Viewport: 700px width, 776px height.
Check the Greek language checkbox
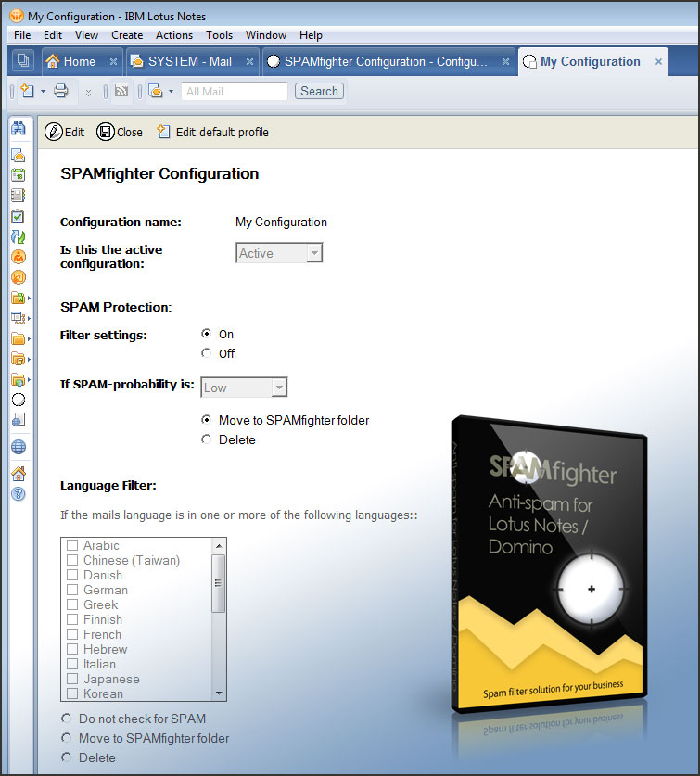72,604
